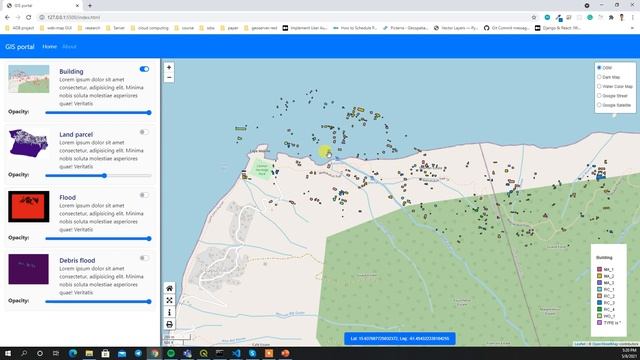This screenshot has height=360, width=640.
Task: Select the Google Satellite basemap
Action: (599, 105)
